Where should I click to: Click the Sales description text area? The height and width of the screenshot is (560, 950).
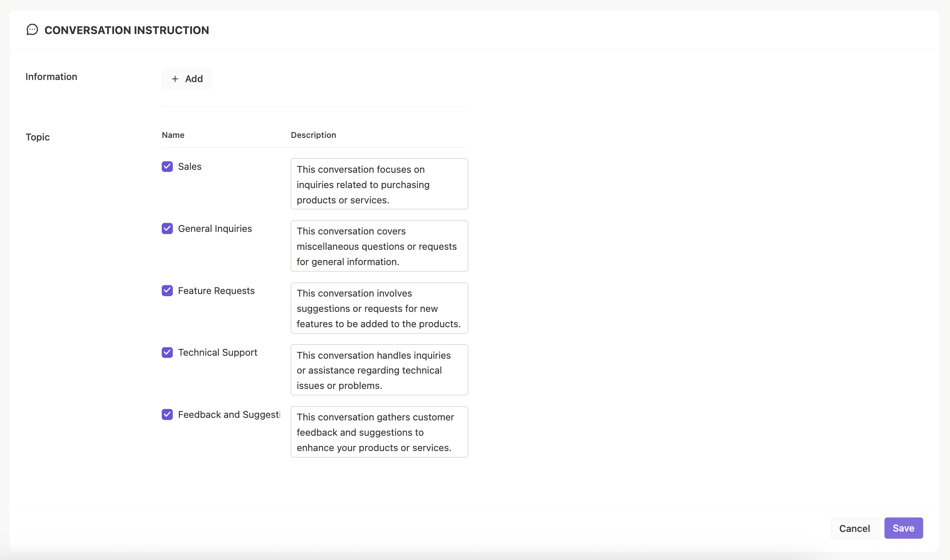tap(379, 183)
